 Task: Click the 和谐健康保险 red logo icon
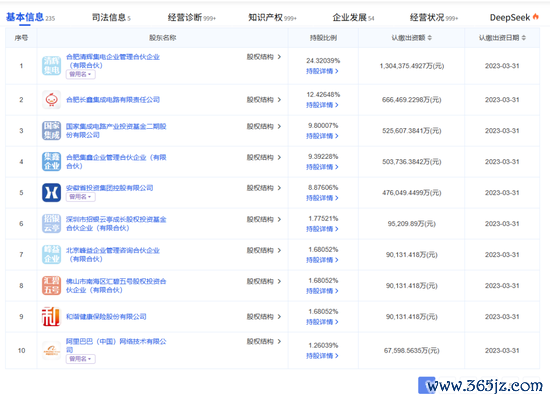click(52, 316)
